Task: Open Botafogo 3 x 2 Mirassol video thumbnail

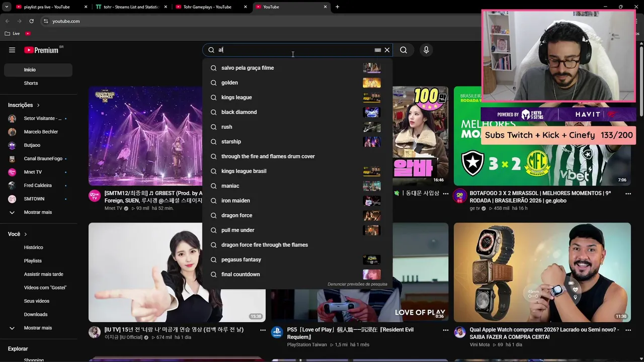Action: tap(542, 136)
